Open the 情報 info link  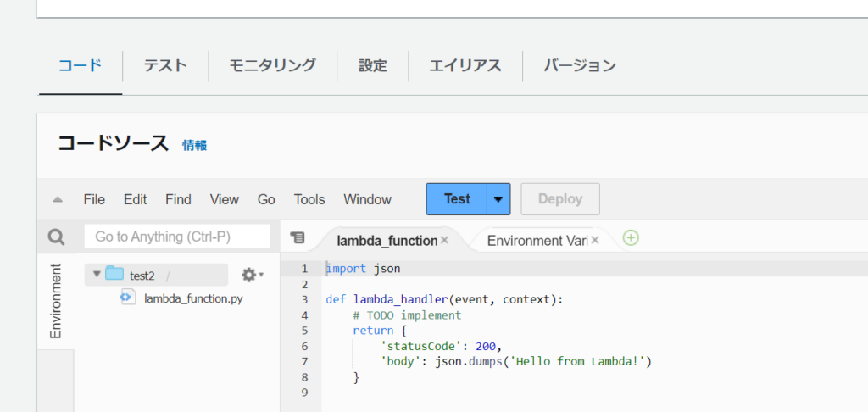(195, 146)
